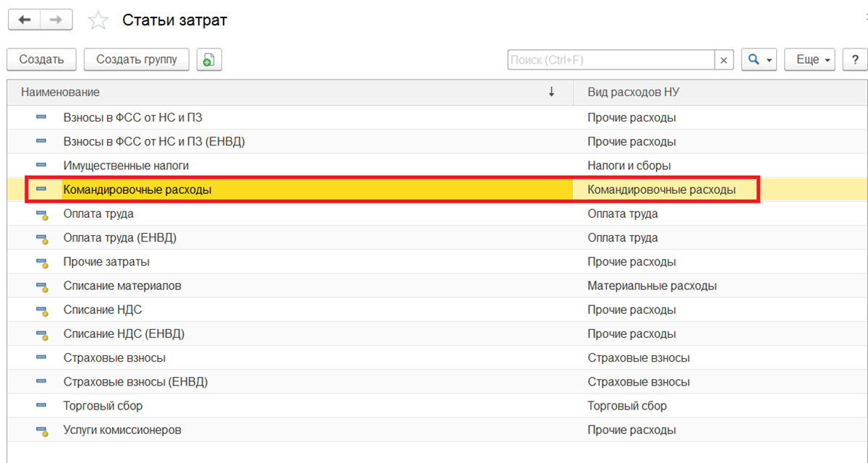The image size is (868, 463).
Task: Click the row icon beside Имущественные налоги
Action: tap(41, 166)
